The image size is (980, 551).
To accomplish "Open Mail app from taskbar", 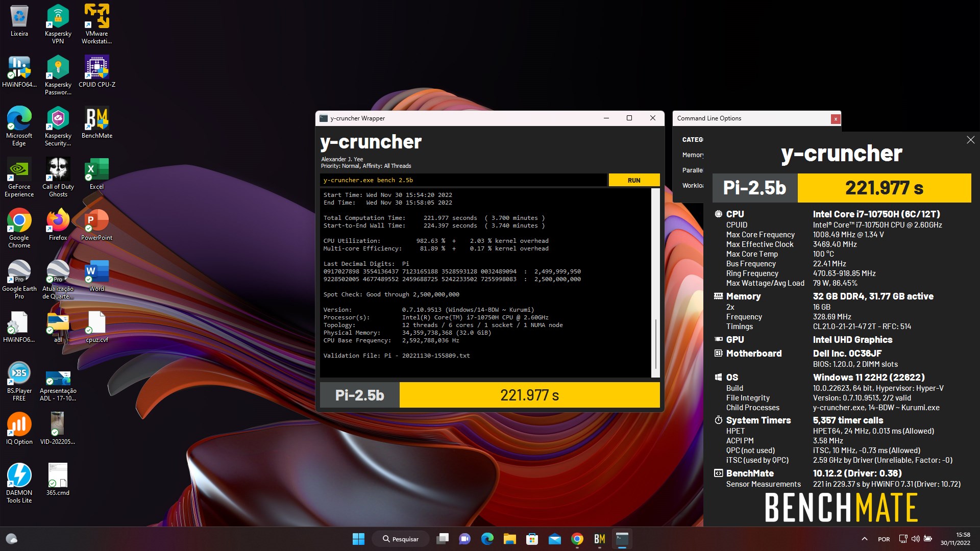I will click(554, 539).
